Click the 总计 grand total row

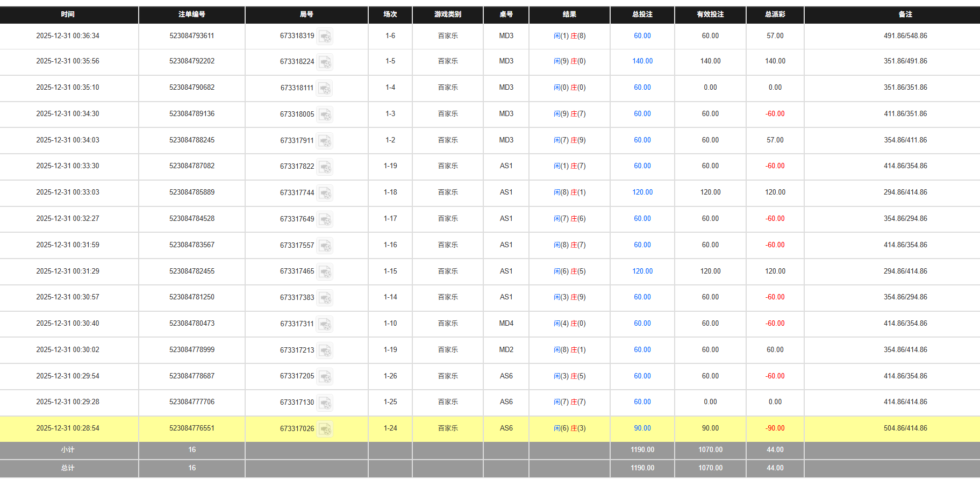[x=69, y=468]
